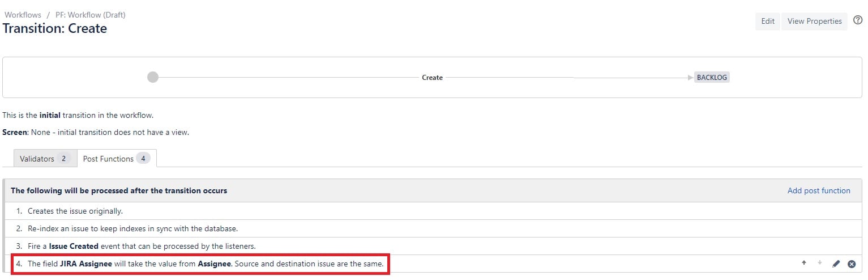Move post function 4 up with arrow

coord(803,263)
